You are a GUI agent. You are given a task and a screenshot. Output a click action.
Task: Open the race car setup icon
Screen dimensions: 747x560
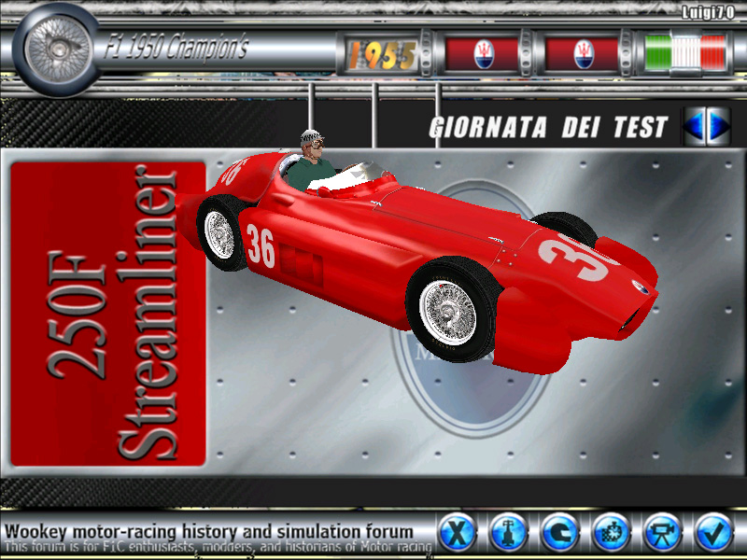508,531
